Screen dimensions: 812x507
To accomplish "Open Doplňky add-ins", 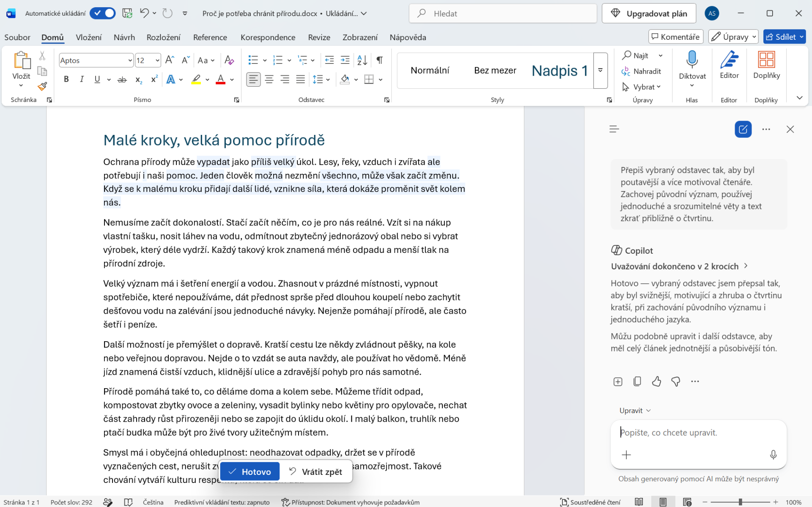I will point(766,64).
